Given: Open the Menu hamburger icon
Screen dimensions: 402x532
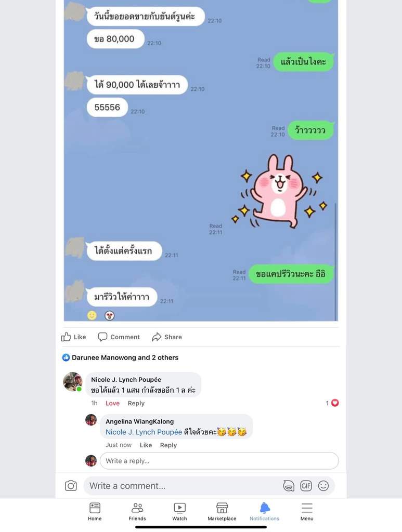Looking at the screenshot, I should point(307,511).
